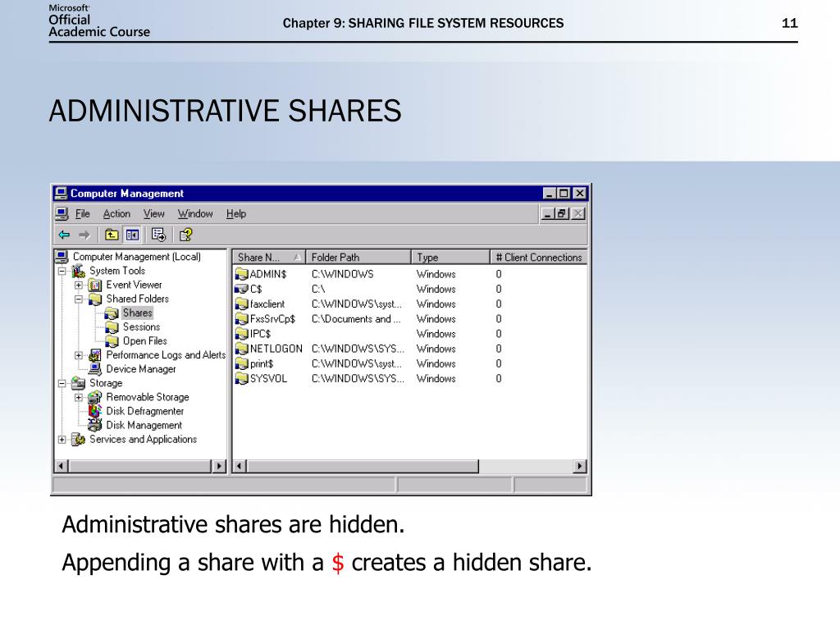Click the C$ drive share icon
840x630 pixels.
pos(242,290)
